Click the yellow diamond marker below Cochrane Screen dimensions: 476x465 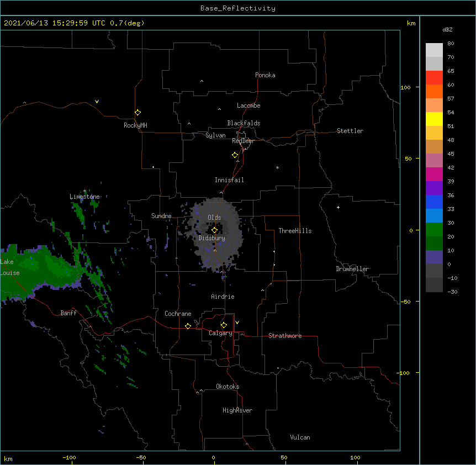(188, 326)
